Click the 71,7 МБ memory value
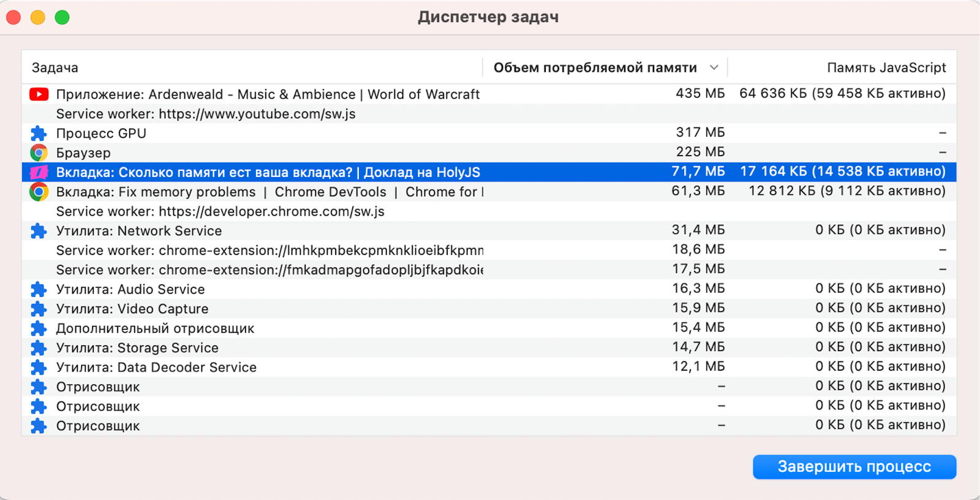 tap(698, 172)
